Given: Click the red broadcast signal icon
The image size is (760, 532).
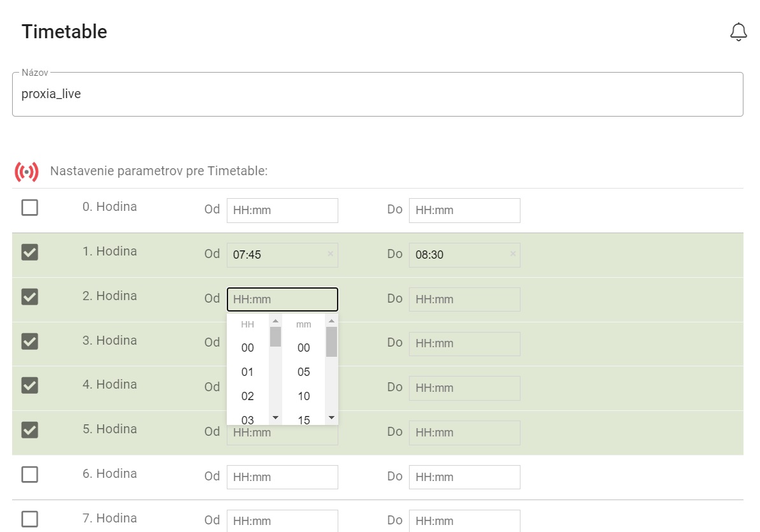Looking at the screenshot, I should coord(27,171).
